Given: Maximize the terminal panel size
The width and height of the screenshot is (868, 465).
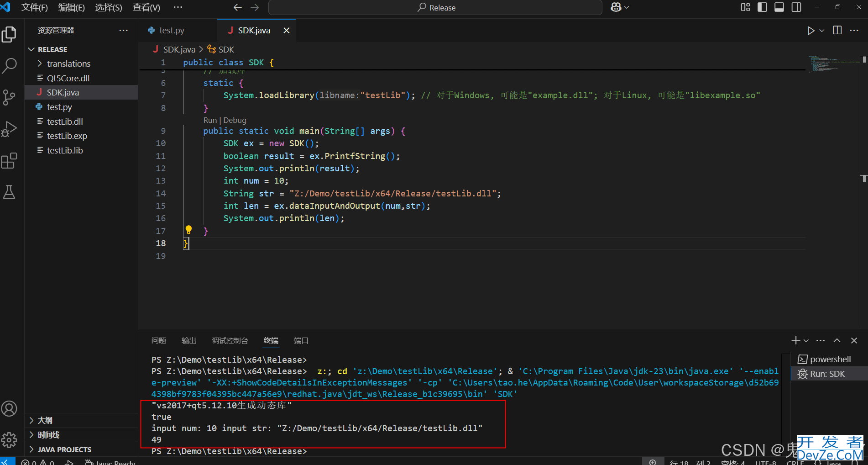Looking at the screenshot, I should pos(837,340).
